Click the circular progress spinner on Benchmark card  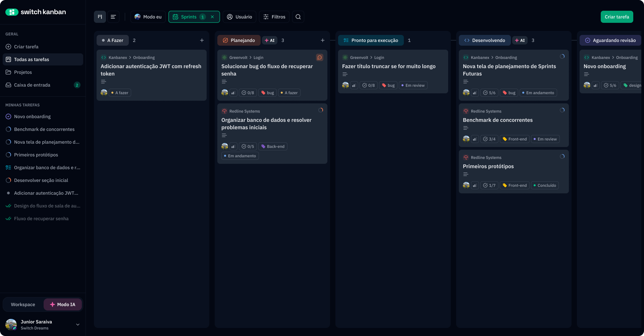pos(562,110)
